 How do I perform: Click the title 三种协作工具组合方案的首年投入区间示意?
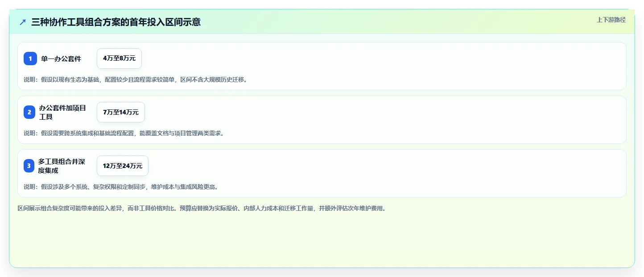point(116,22)
